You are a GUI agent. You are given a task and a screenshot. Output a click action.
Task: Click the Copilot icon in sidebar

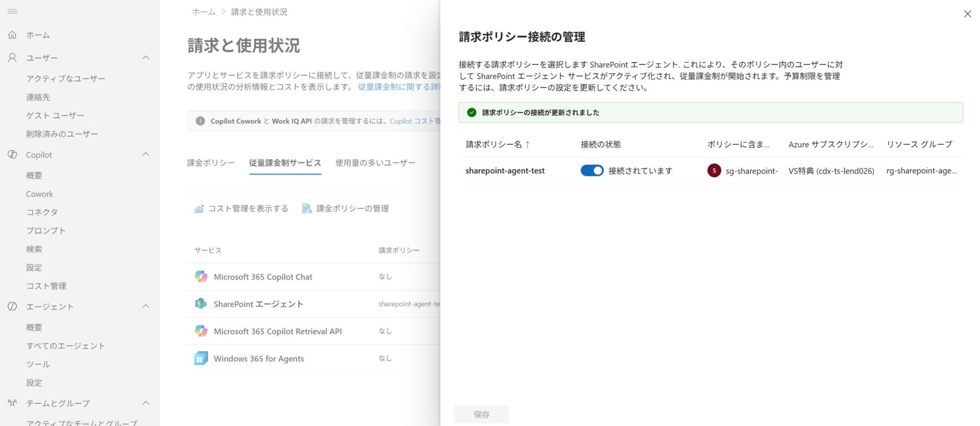coord(12,155)
